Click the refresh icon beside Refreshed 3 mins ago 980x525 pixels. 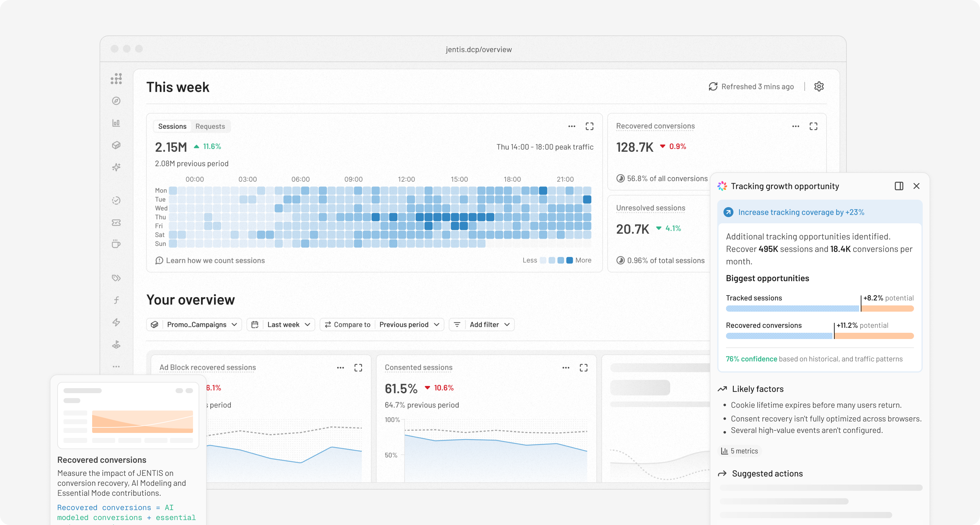tap(713, 86)
